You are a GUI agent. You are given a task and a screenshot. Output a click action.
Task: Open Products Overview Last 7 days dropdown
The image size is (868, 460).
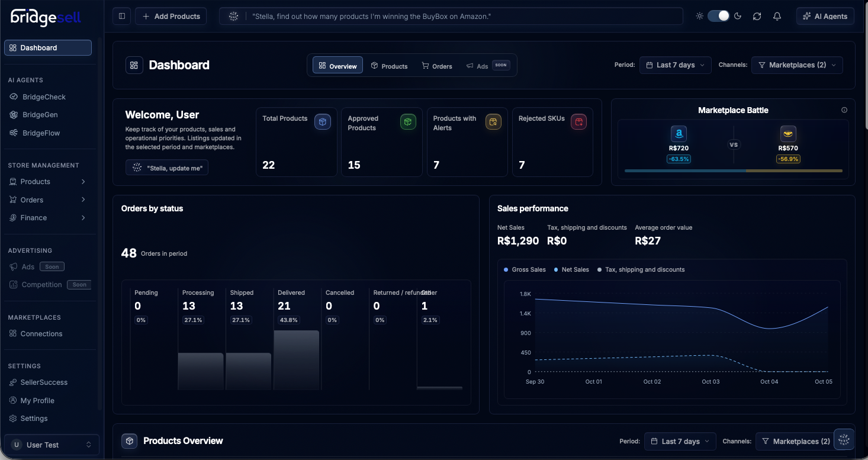680,441
